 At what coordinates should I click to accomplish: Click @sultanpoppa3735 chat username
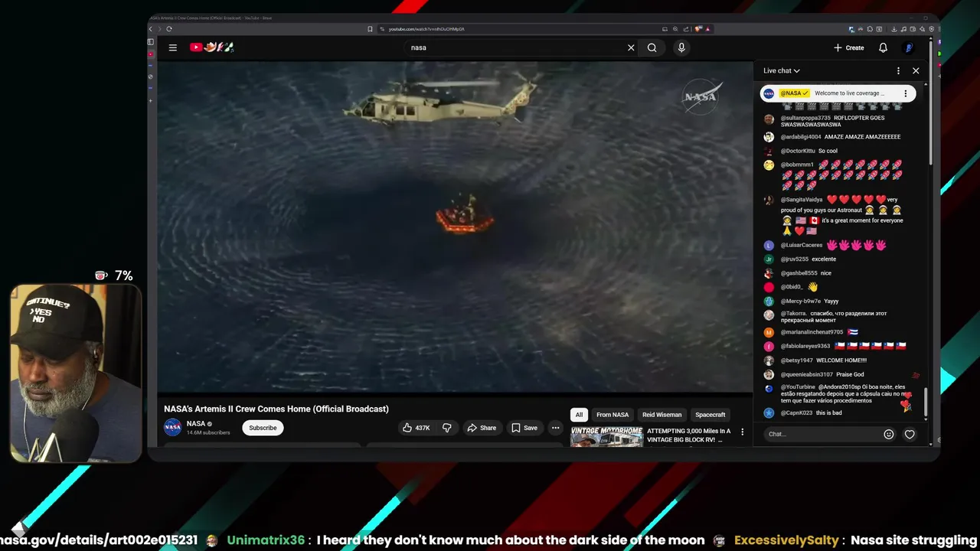click(x=805, y=118)
